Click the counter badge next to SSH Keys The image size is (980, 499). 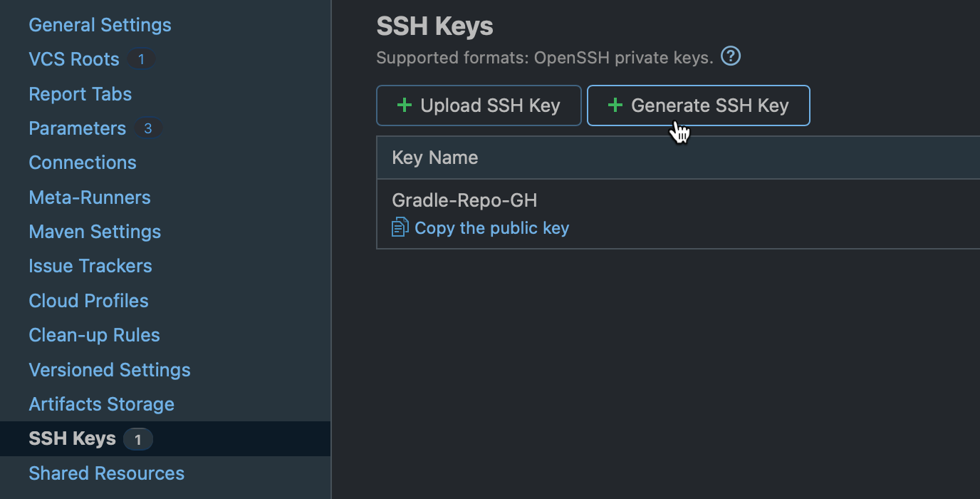[137, 439]
